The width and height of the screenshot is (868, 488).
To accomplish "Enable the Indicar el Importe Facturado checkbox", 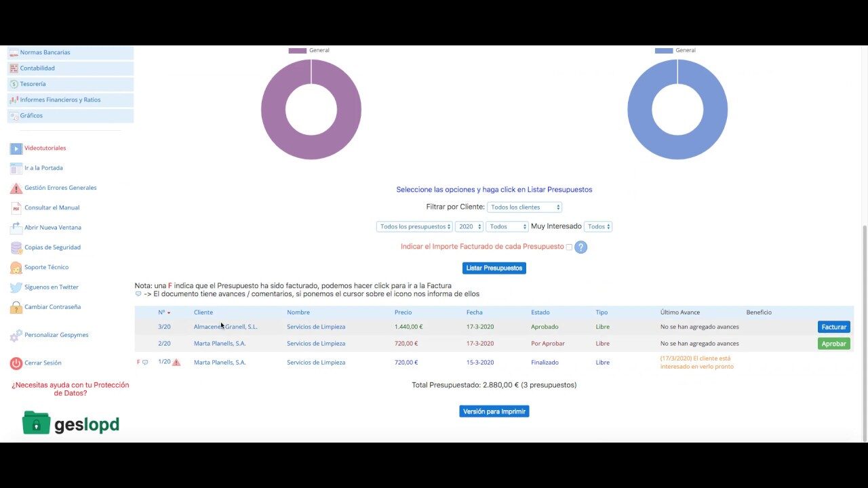I will click(569, 247).
